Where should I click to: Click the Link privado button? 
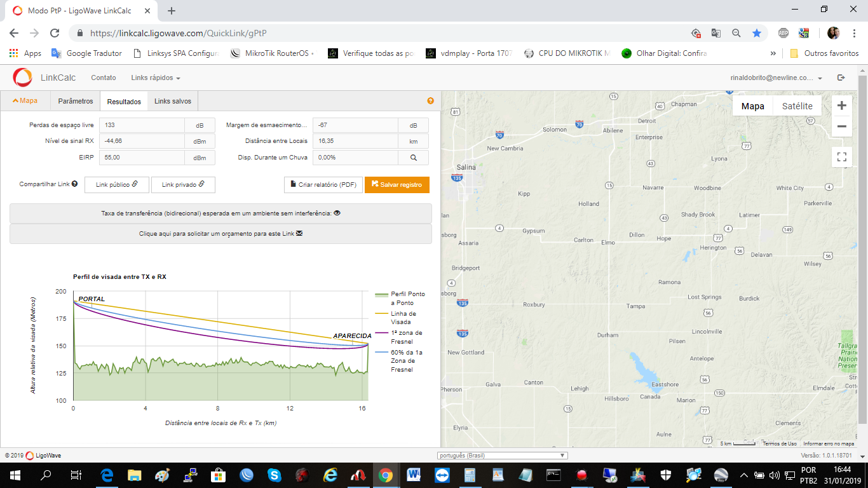(183, 184)
